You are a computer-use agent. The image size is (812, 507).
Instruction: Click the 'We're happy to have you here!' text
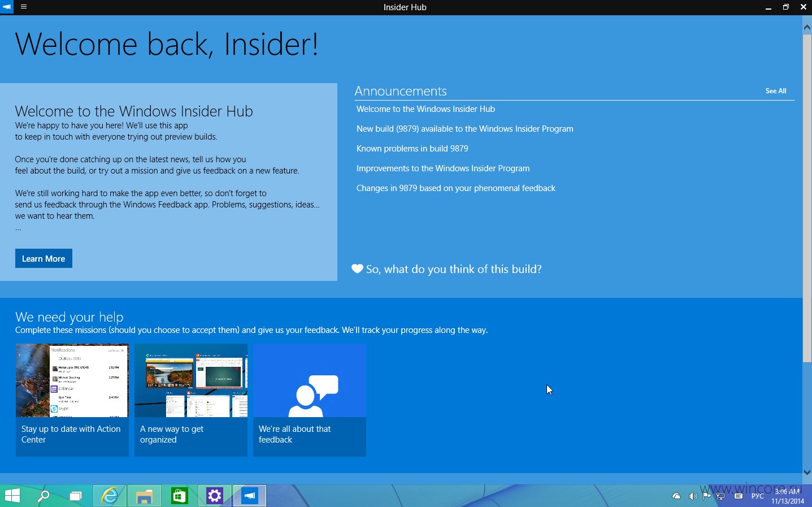pyautogui.click(x=116, y=131)
